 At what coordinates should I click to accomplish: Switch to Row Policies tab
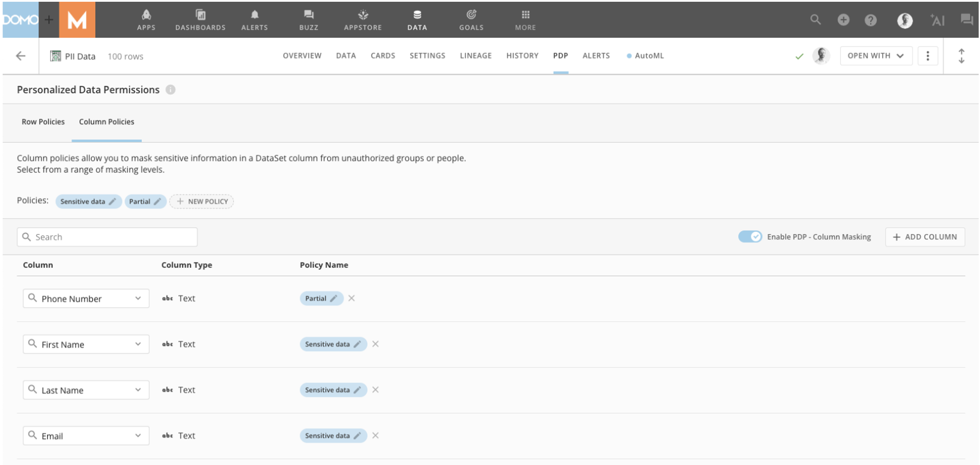43,122
